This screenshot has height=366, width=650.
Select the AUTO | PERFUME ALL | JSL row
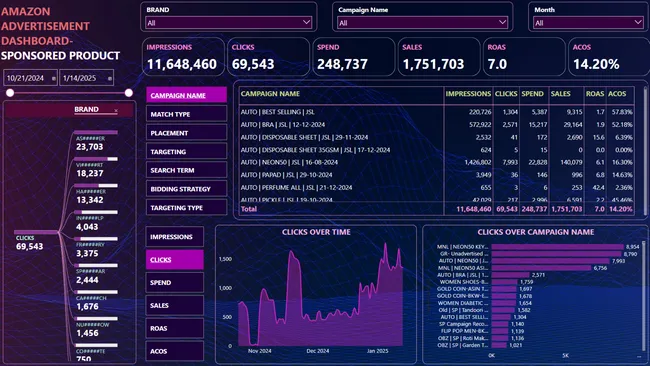click(x=437, y=187)
